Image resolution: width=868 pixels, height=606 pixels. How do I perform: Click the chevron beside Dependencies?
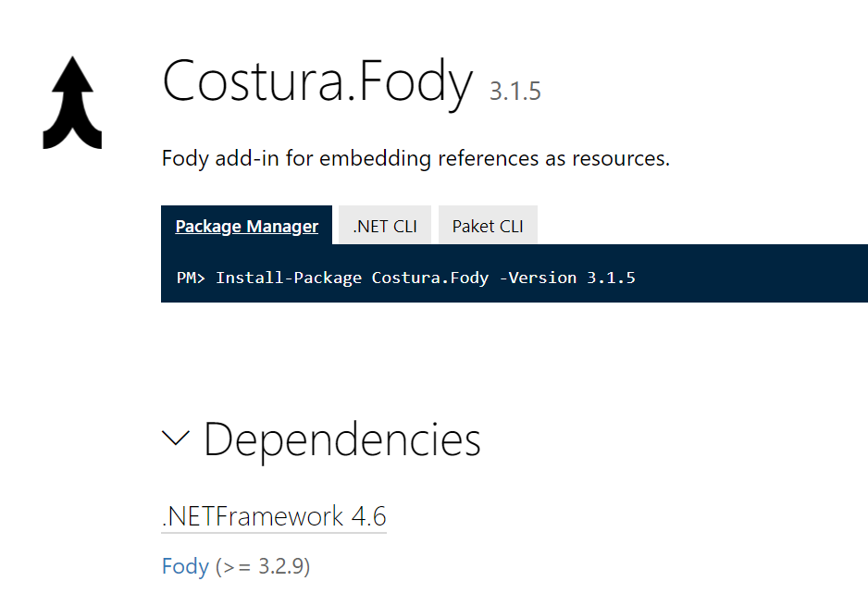pos(175,439)
